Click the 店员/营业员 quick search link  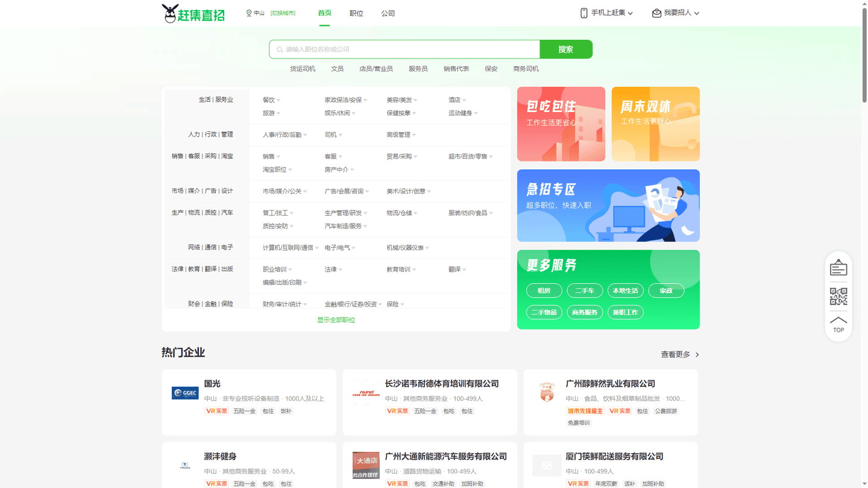(376, 69)
